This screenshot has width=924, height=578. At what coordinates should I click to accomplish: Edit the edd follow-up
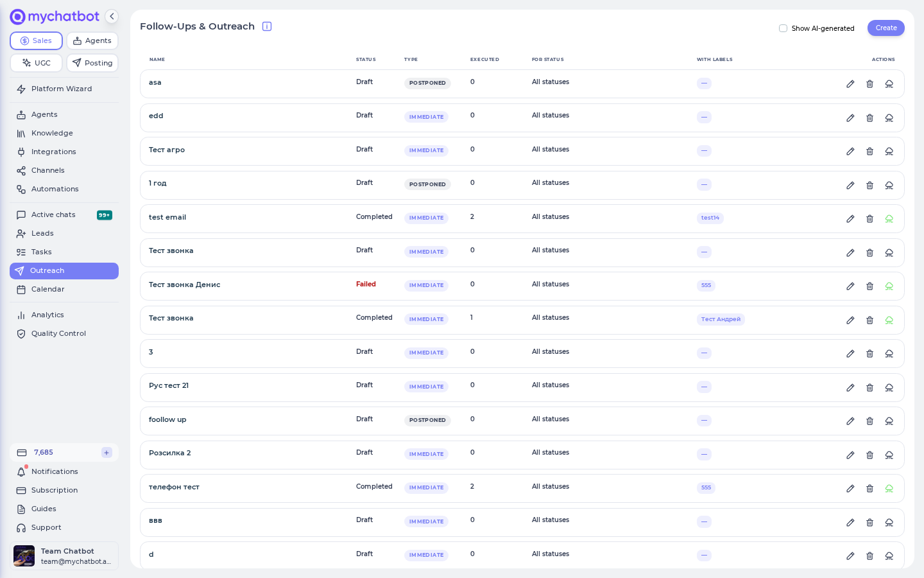pyautogui.click(x=850, y=118)
